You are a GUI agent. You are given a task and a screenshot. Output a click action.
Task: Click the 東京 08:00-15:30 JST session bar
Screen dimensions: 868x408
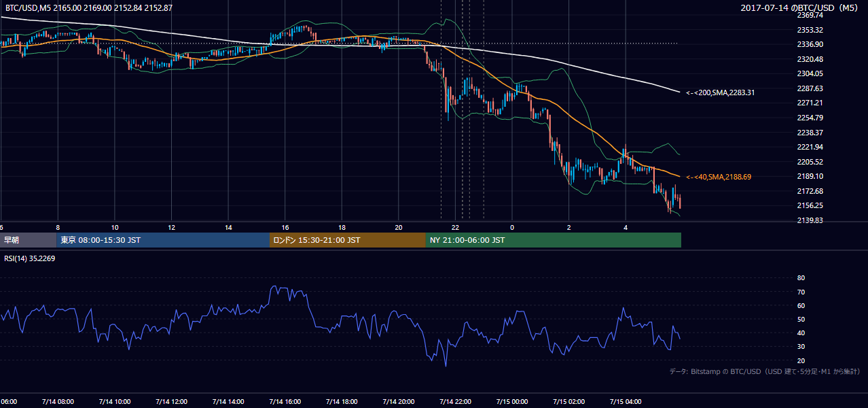(163, 240)
